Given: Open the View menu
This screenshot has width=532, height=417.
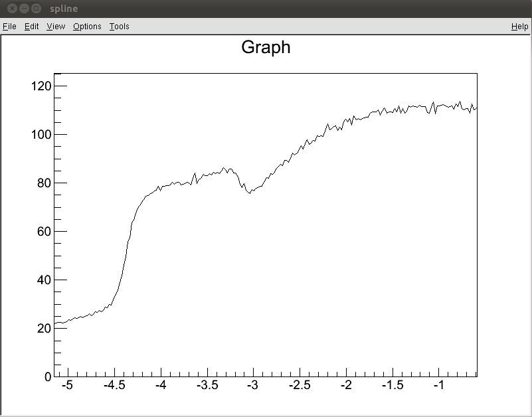Looking at the screenshot, I should (56, 27).
